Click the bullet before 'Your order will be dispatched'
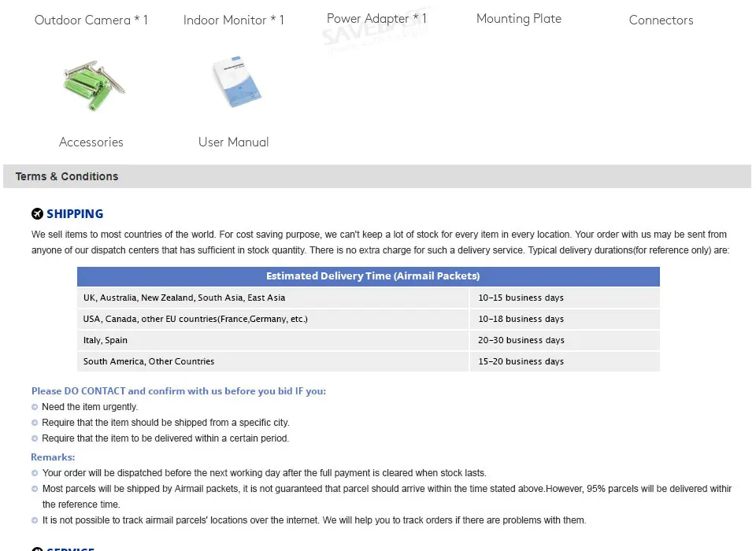The height and width of the screenshot is (551, 756). (34, 473)
